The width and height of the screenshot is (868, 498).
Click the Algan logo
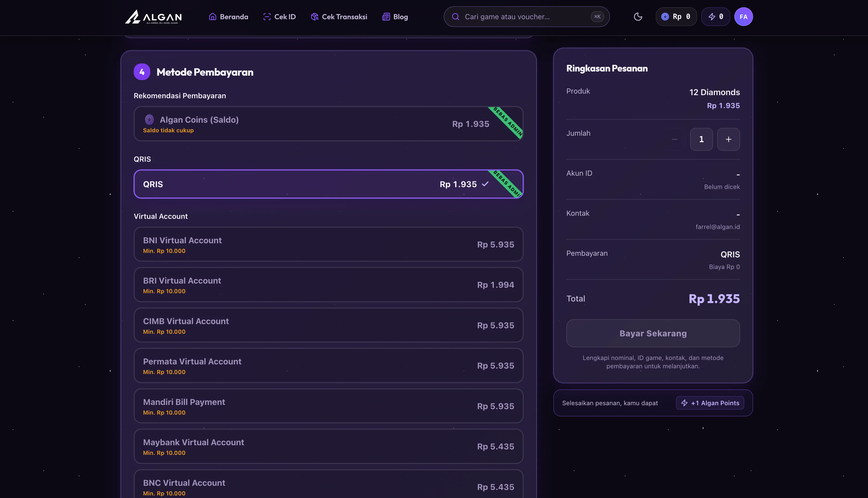(x=153, y=17)
